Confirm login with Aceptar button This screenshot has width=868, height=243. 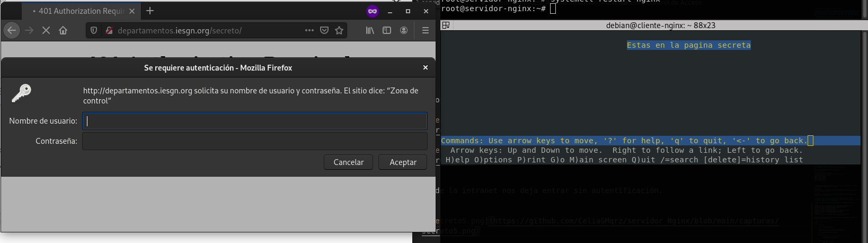pyautogui.click(x=403, y=162)
